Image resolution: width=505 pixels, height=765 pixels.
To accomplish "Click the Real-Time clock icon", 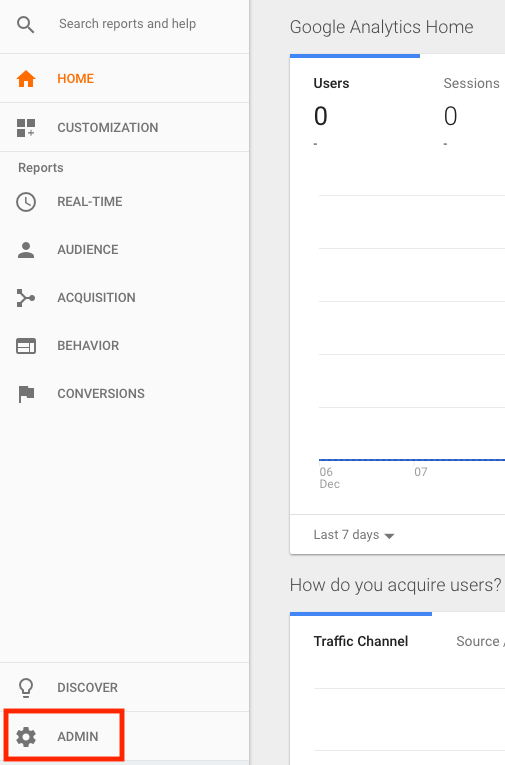I will pyautogui.click(x=26, y=201).
